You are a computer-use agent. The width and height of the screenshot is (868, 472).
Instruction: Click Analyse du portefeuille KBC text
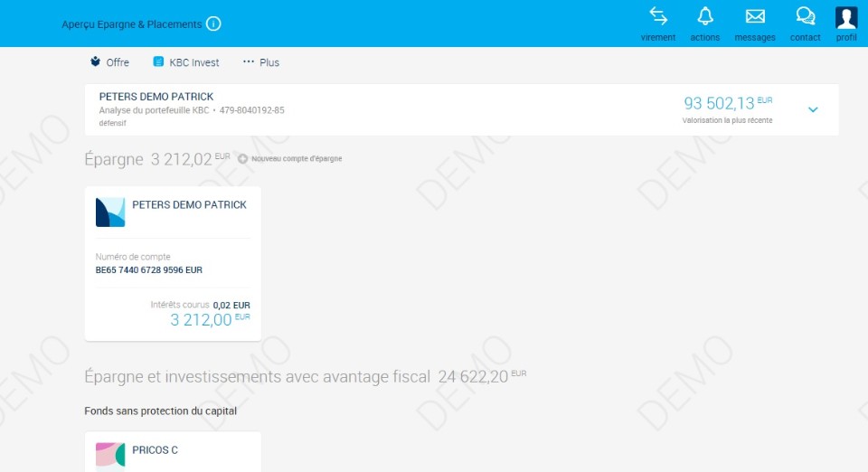[154, 110]
